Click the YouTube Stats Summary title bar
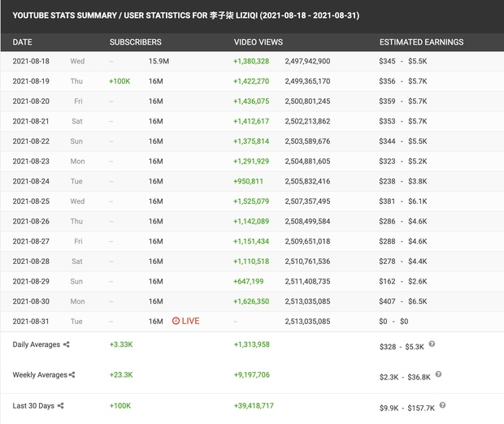Viewport: 504px width, 424px height. coord(252,16)
